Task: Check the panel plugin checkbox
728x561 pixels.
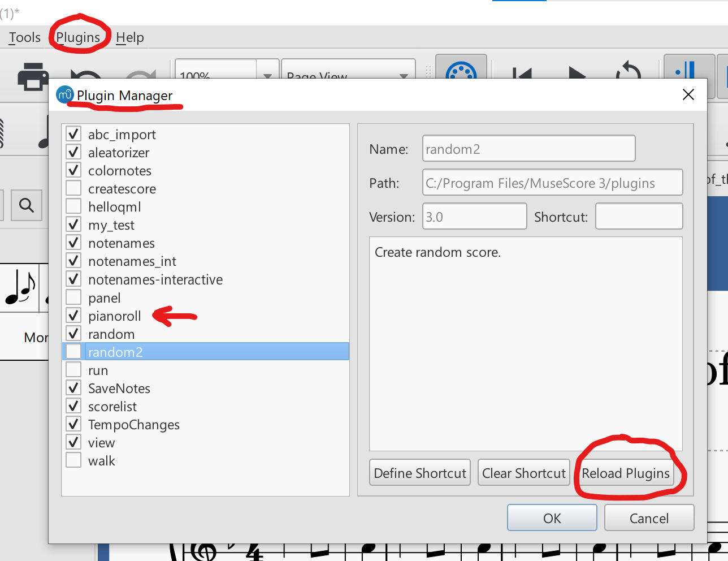Action: pyautogui.click(x=73, y=297)
